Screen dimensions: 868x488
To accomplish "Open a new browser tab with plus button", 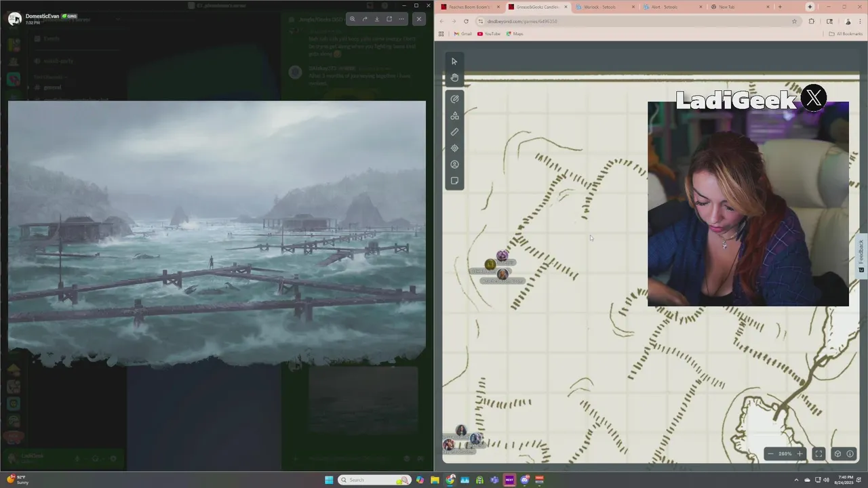I will 780,7.
